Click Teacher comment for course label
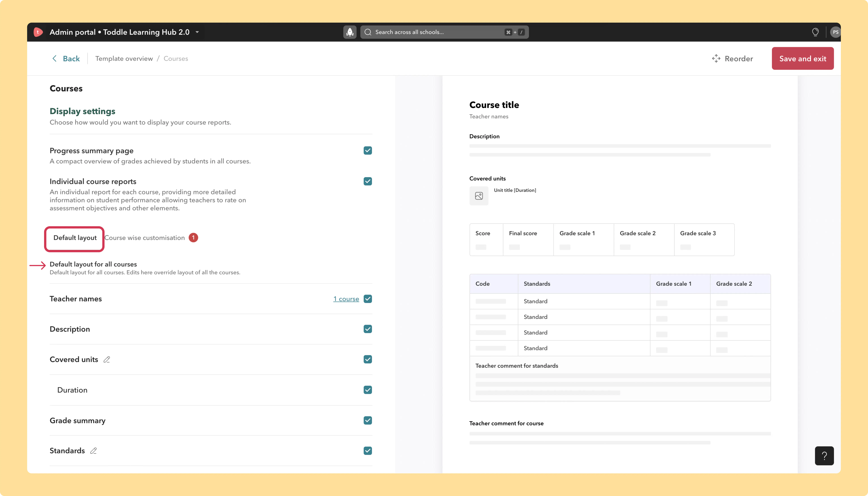Viewport: 868px width, 496px height. tap(506, 423)
